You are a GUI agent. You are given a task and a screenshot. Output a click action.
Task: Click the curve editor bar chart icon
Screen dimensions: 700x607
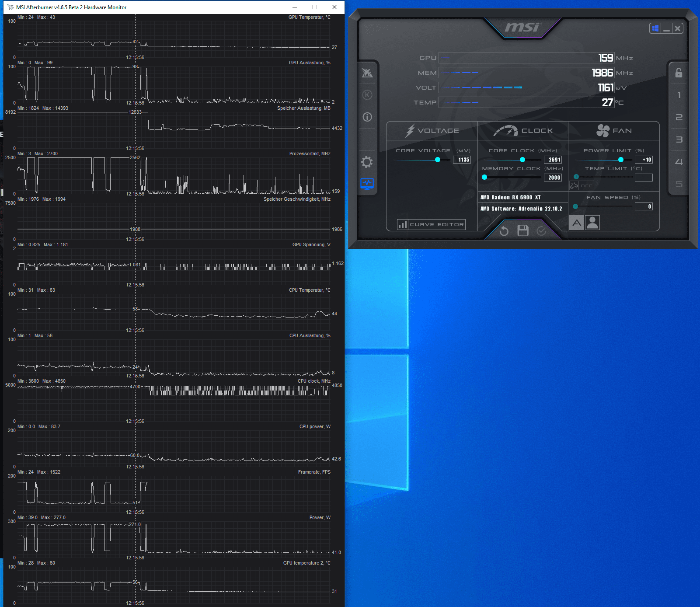[402, 225]
